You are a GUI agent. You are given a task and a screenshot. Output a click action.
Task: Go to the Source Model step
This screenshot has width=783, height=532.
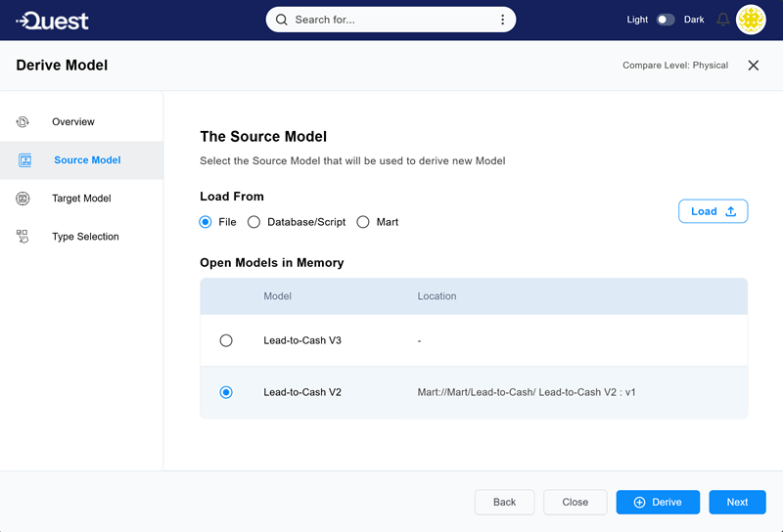tap(81, 160)
